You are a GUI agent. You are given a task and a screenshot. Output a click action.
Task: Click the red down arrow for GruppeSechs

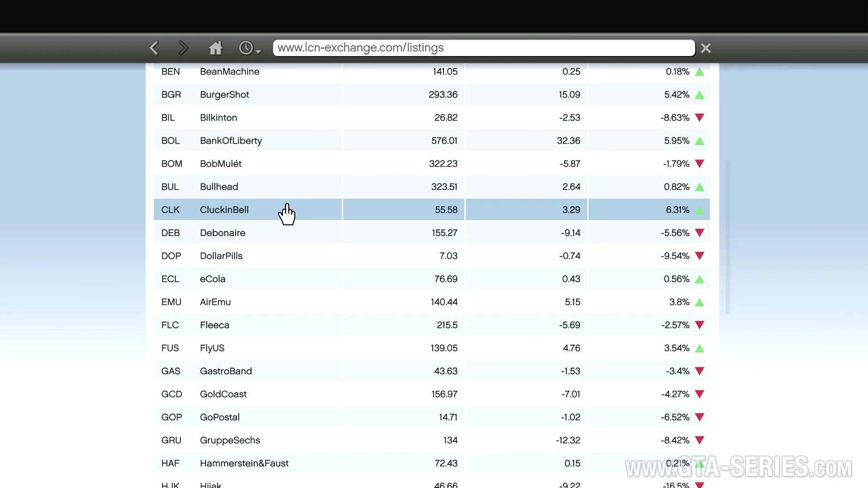point(699,440)
